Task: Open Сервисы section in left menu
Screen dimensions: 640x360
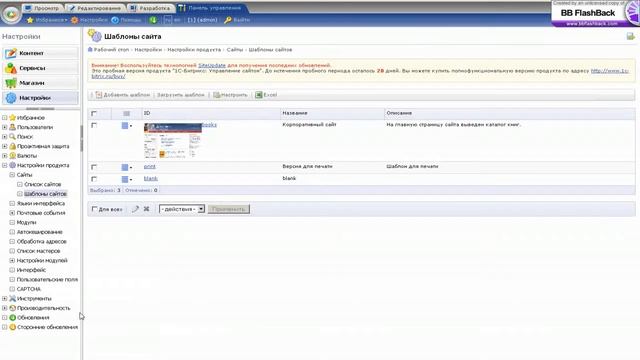Action: 40,68
